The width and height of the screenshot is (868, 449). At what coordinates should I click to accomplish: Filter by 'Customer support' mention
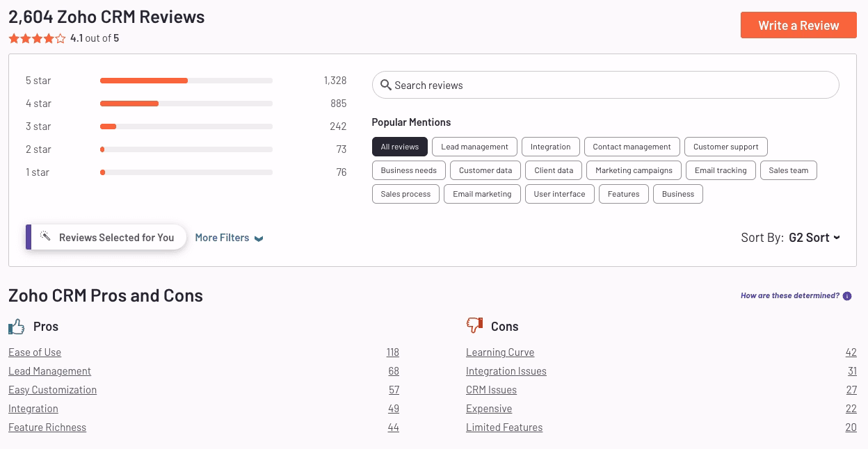tap(726, 147)
